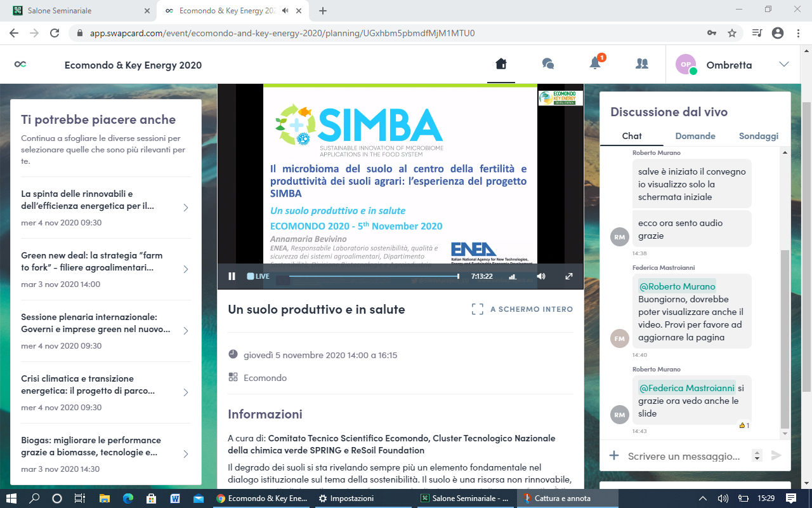812x508 pixels.
Task: Open Windows notification center icon
Action: coord(790,498)
